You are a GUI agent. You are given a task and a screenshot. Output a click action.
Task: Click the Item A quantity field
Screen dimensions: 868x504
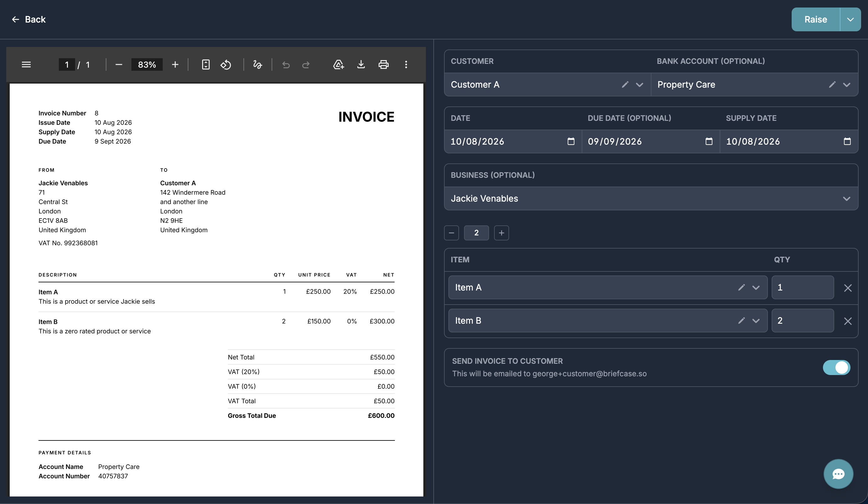point(803,287)
